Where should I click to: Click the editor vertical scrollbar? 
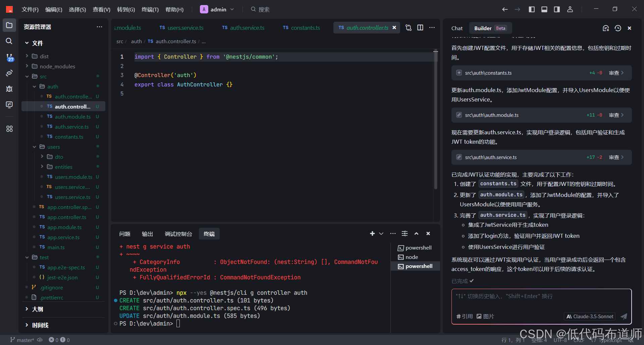[436, 120]
